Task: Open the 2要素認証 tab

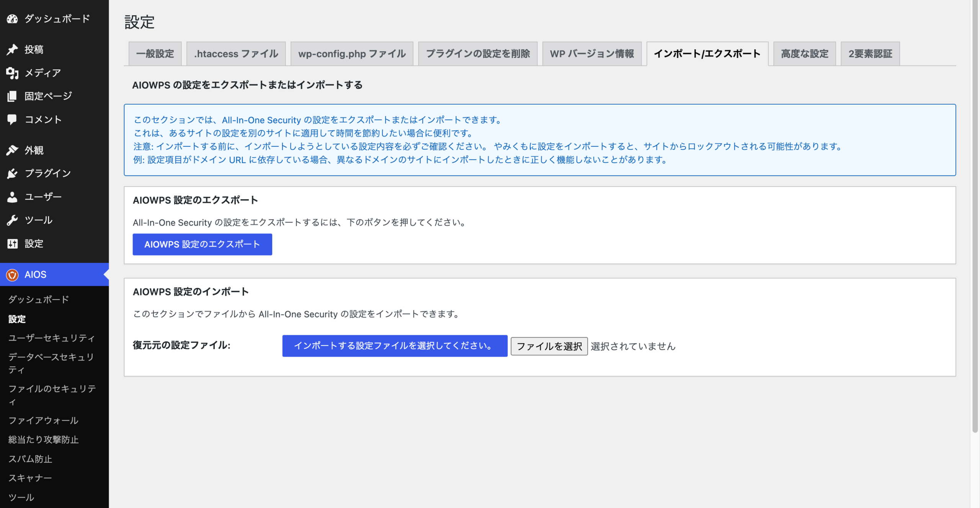Action: click(870, 54)
